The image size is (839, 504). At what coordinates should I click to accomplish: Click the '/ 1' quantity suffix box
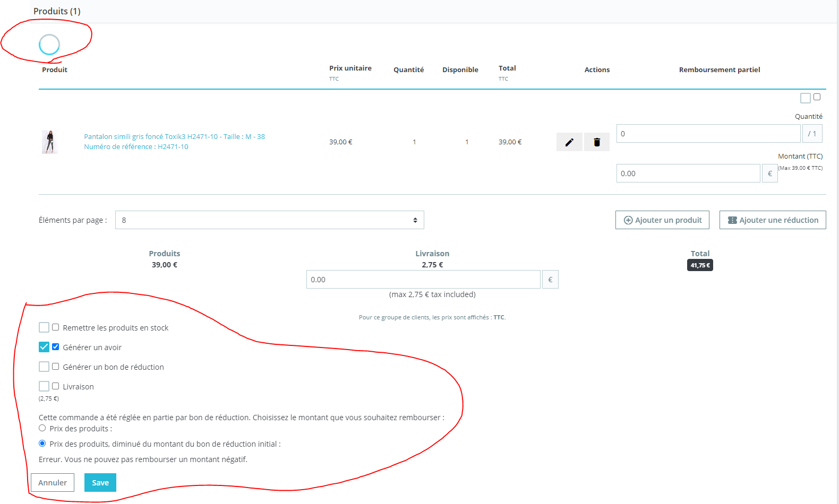(x=812, y=134)
